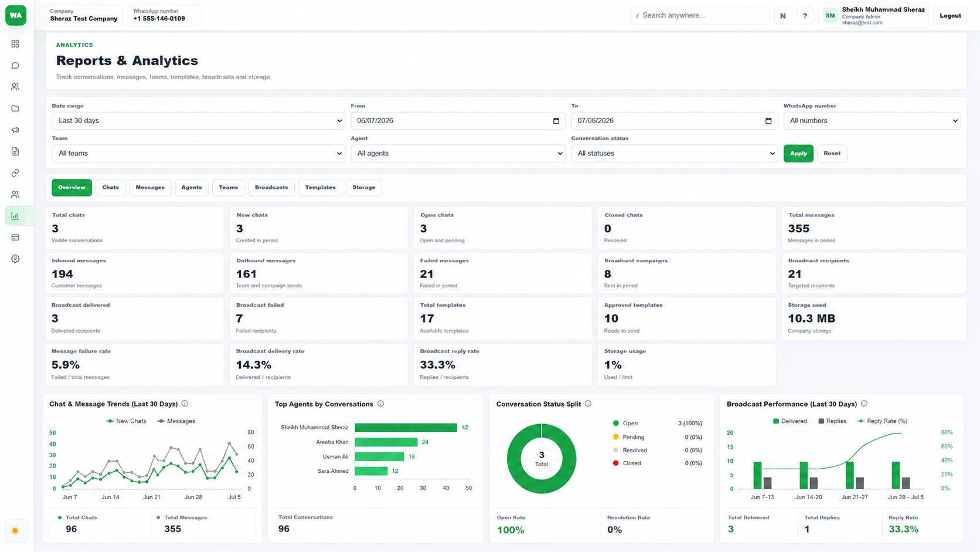Screen dimensions: 980x552
Task: Open the question mark help button
Action: (x=805, y=16)
